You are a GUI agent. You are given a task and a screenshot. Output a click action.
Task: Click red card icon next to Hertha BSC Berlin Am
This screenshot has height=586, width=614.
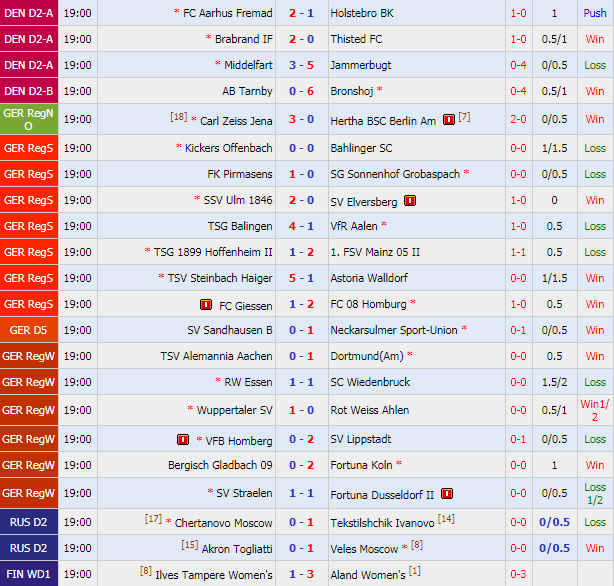[x=449, y=119]
